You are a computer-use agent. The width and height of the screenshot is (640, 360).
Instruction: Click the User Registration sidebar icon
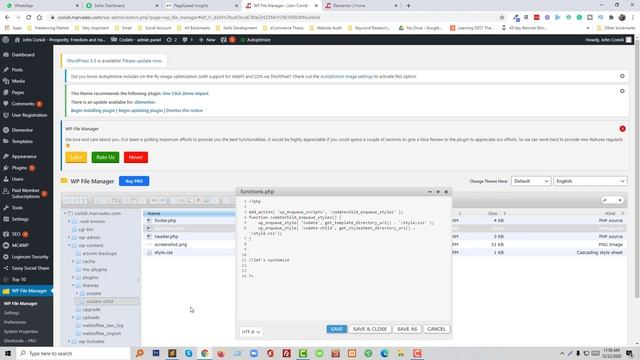(x=6, y=115)
